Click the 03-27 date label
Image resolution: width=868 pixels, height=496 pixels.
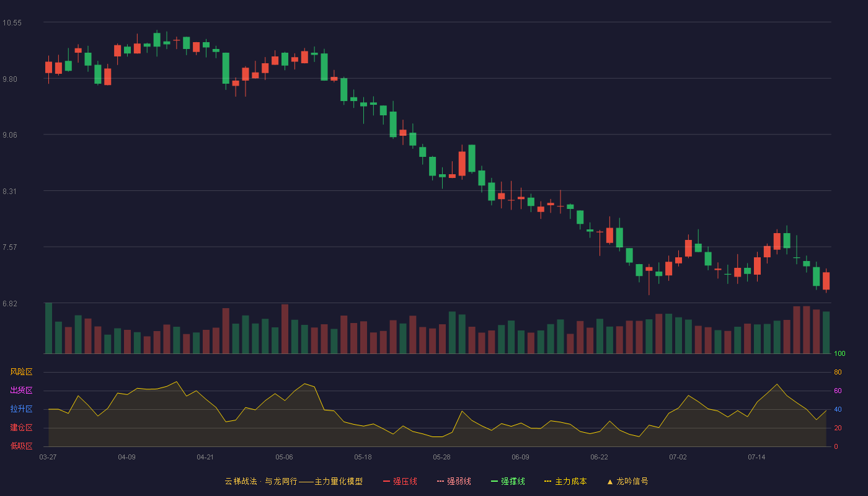point(48,457)
